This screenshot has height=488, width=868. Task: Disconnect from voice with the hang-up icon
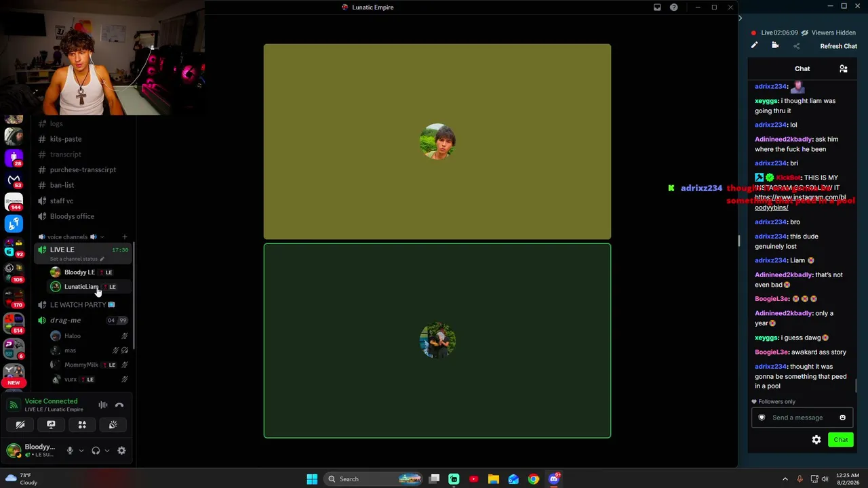click(x=119, y=405)
